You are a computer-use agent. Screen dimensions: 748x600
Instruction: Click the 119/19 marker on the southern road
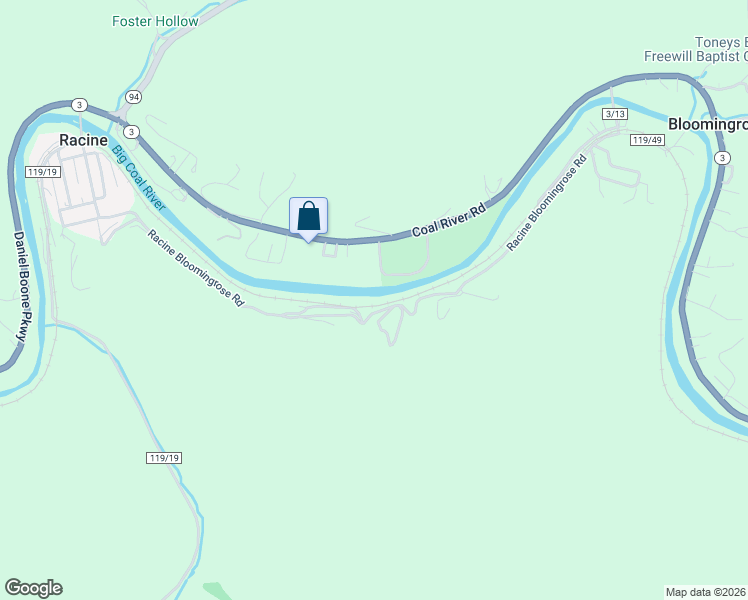point(164,458)
